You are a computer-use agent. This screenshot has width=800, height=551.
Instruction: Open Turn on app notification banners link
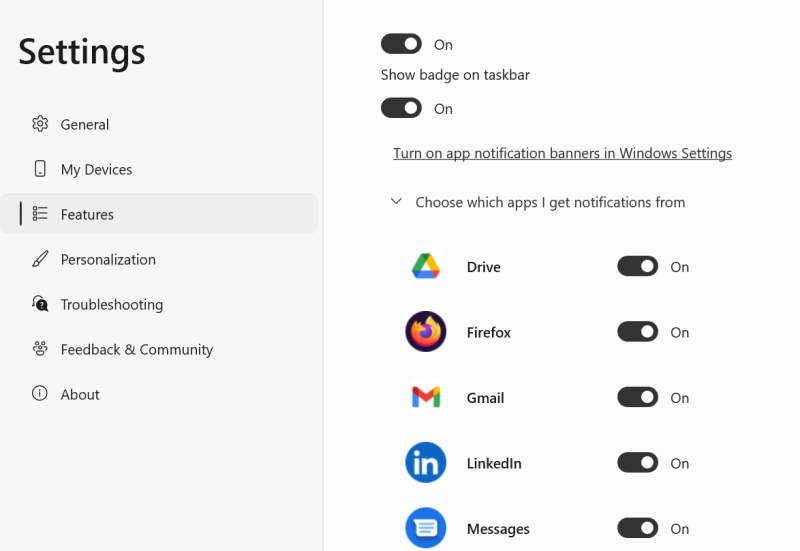[x=562, y=153]
